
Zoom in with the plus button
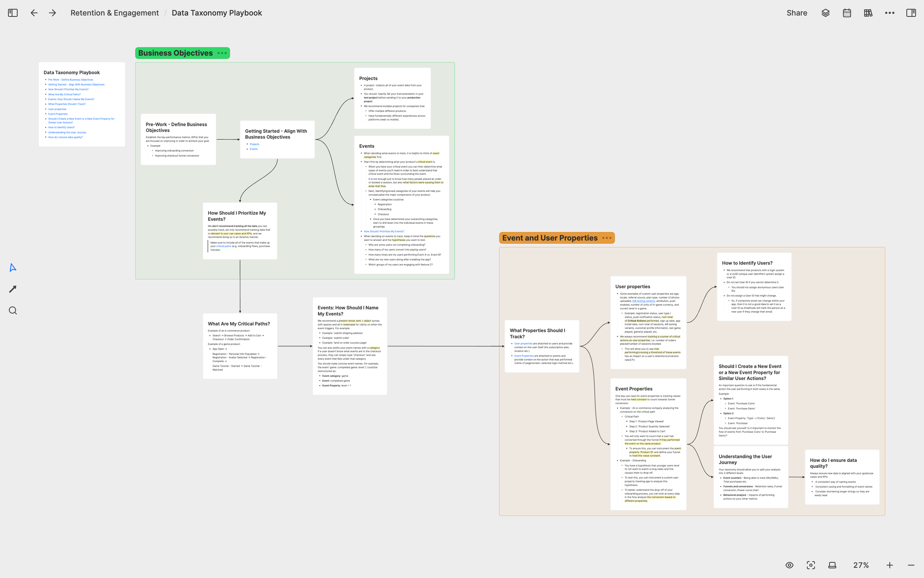coord(890,565)
